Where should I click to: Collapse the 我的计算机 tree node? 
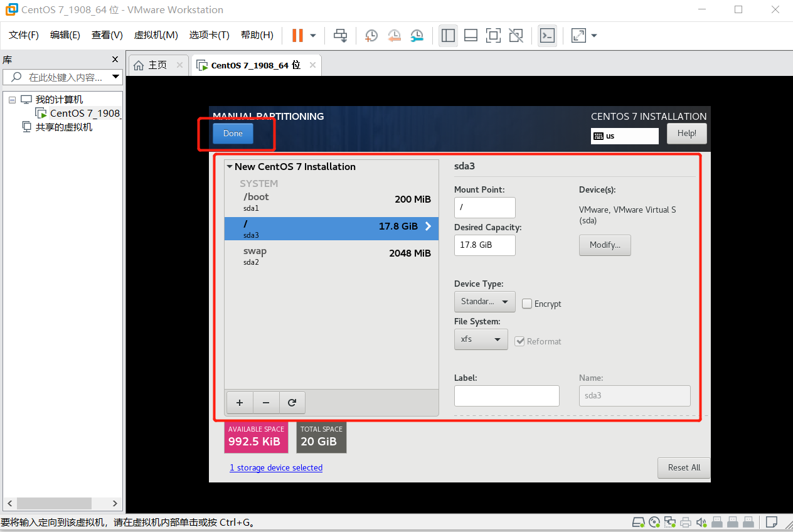(x=12, y=100)
